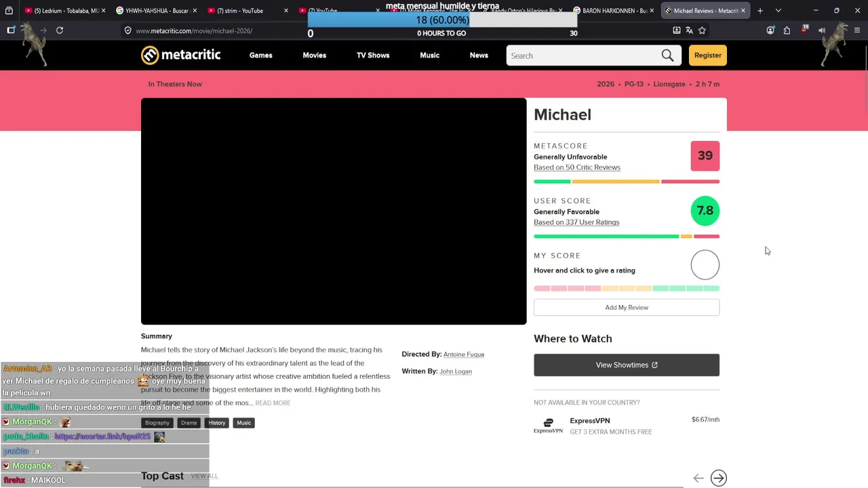Expand the summary with READ MORE
The width and height of the screenshot is (868, 488).
[x=273, y=403]
